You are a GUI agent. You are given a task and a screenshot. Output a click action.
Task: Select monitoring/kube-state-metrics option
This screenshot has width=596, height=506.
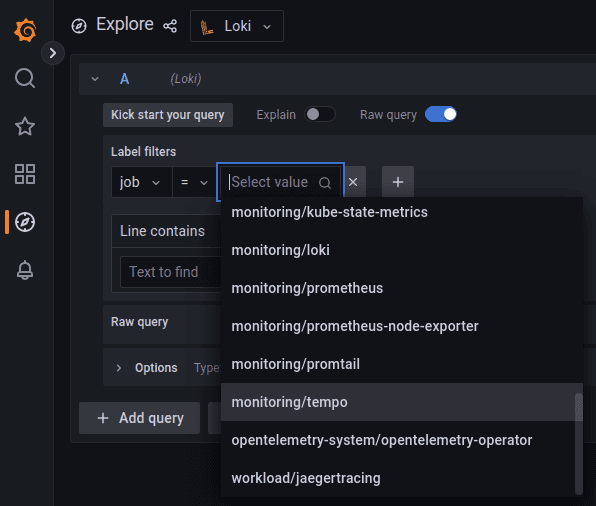point(402,212)
